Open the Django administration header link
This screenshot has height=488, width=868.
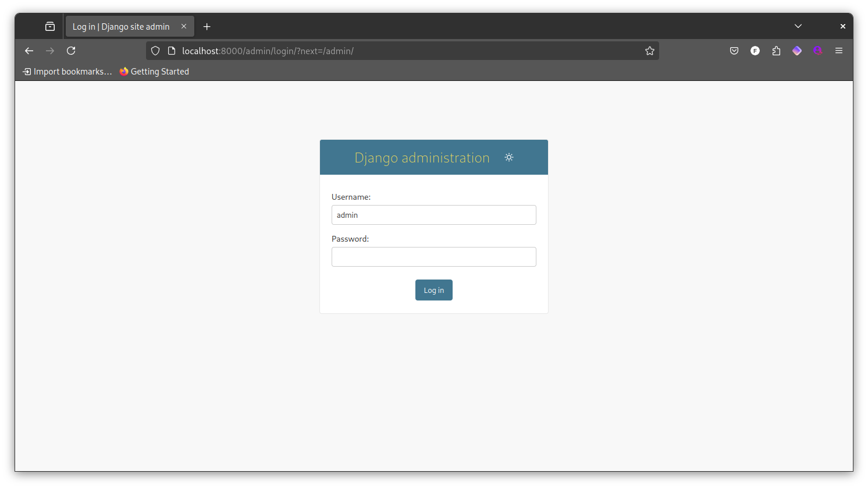coord(422,158)
